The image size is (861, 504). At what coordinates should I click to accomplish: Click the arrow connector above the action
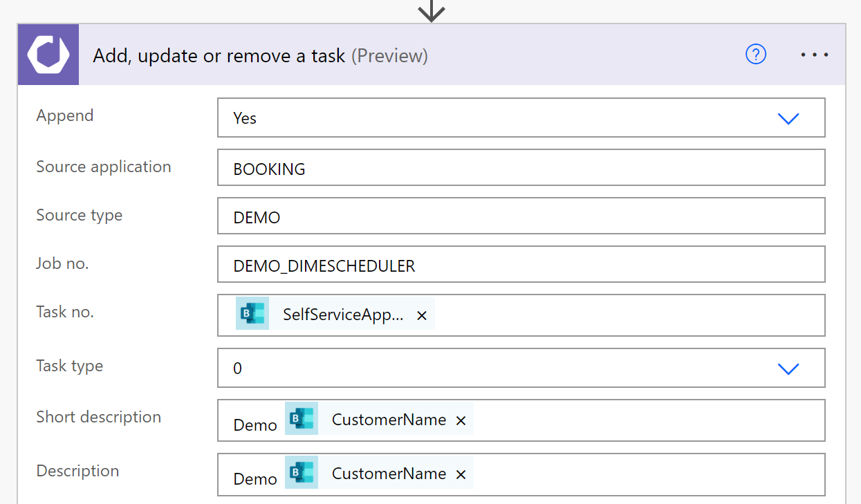(432, 10)
